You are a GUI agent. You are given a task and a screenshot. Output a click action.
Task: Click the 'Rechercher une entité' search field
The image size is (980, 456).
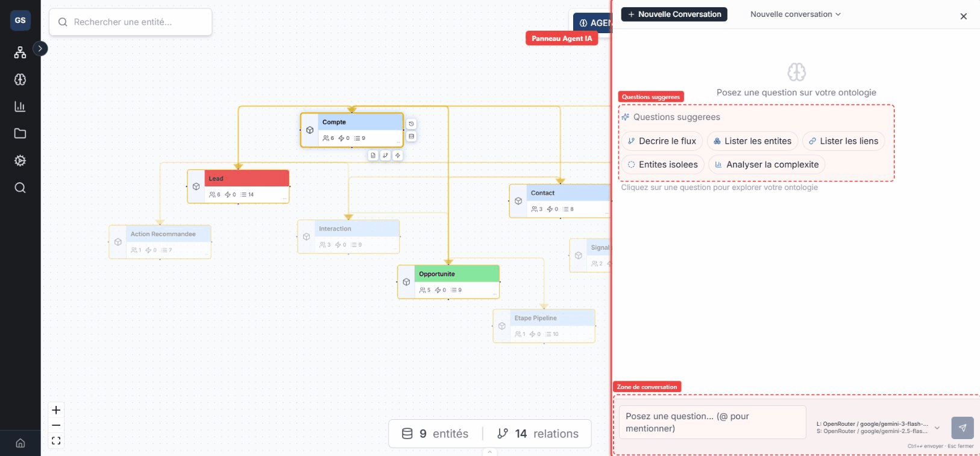[x=130, y=22]
